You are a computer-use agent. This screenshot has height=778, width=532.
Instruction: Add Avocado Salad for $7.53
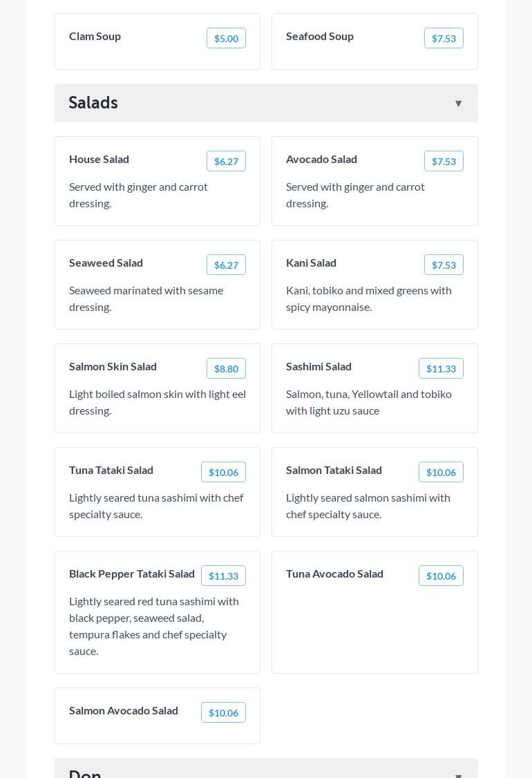(444, 162)
